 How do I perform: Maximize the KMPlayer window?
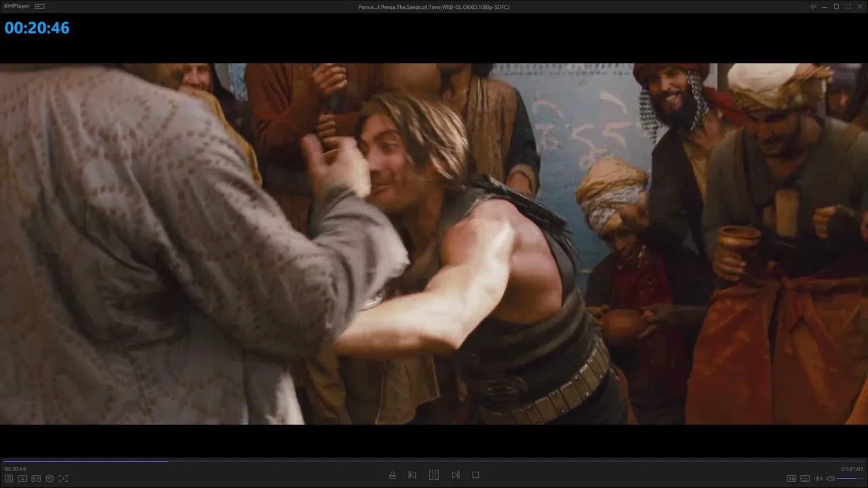pyautogui.click(x=836, y=6)
